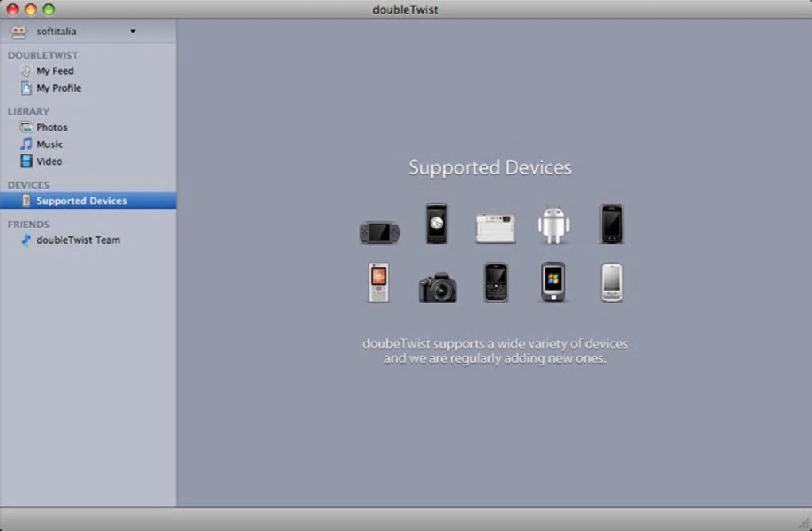This screenshot has height=531, width=812.
Task: Click the Windows Mobile phone icon
Action: [553, 283]
